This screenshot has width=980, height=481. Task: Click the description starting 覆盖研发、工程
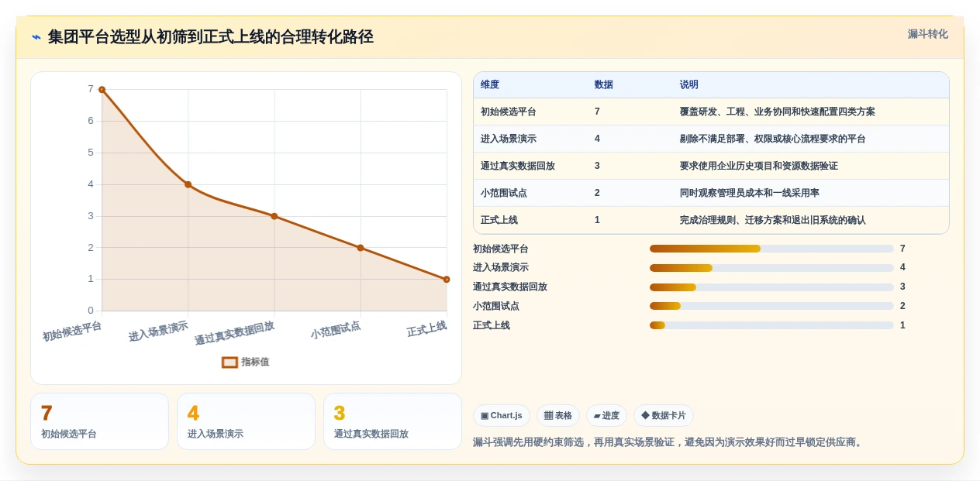(x=778, y=112)
